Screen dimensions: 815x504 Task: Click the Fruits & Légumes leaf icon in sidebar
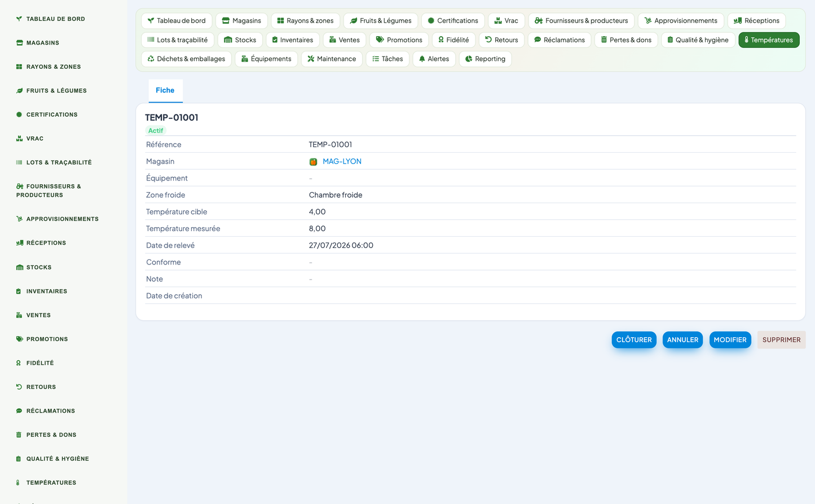(19, 91)
